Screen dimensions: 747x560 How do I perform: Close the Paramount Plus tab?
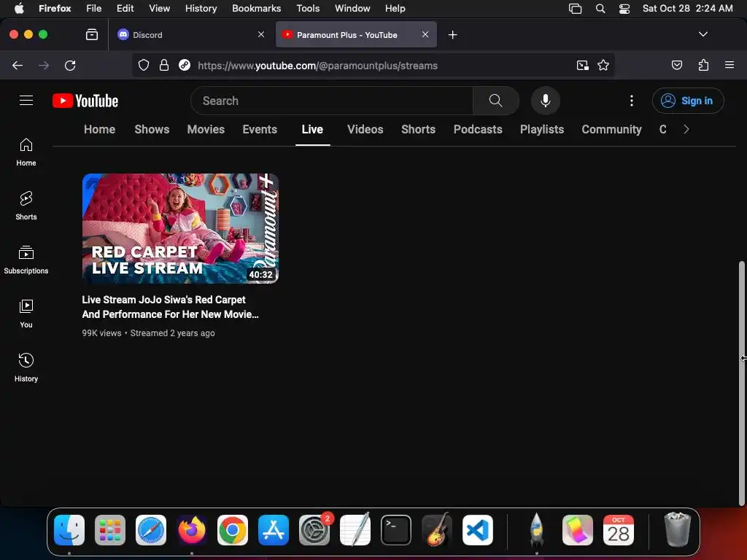pos(425,34)
